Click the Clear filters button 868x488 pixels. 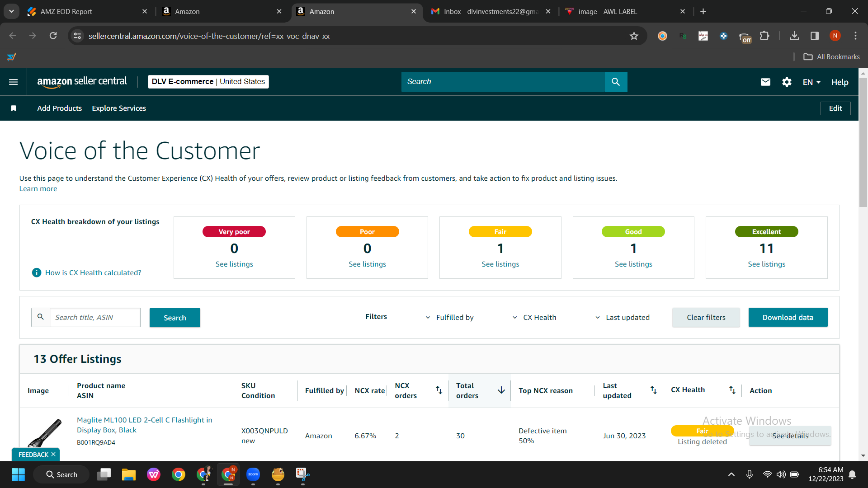tap(706, 317)
